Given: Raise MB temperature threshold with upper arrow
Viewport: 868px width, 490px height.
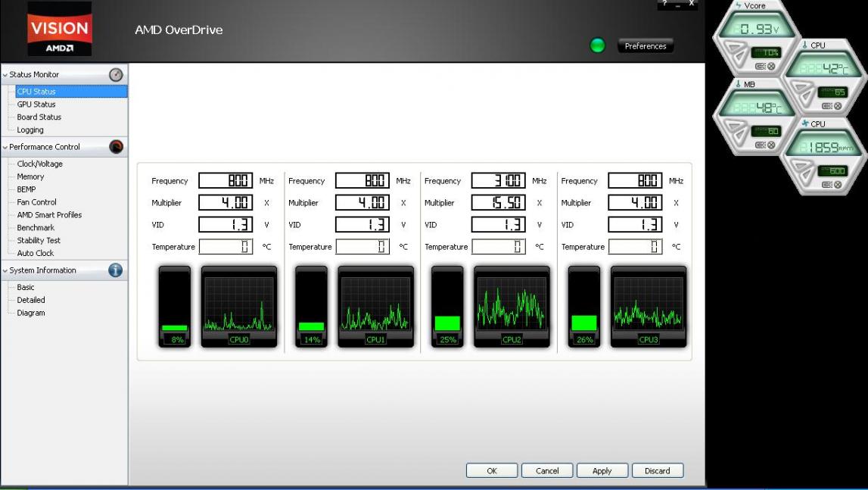Looking at the screenshot, I should pos(734,126).
